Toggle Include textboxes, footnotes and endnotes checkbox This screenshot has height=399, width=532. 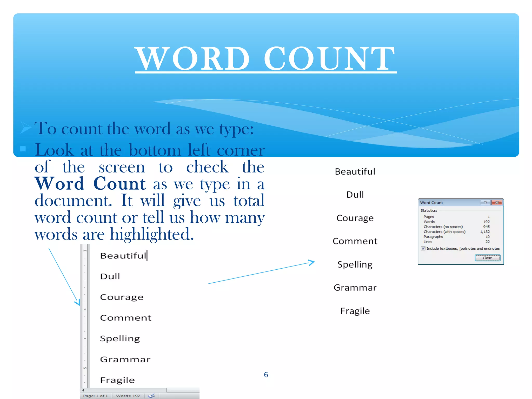pyautogui.click(x=423, y=248)
